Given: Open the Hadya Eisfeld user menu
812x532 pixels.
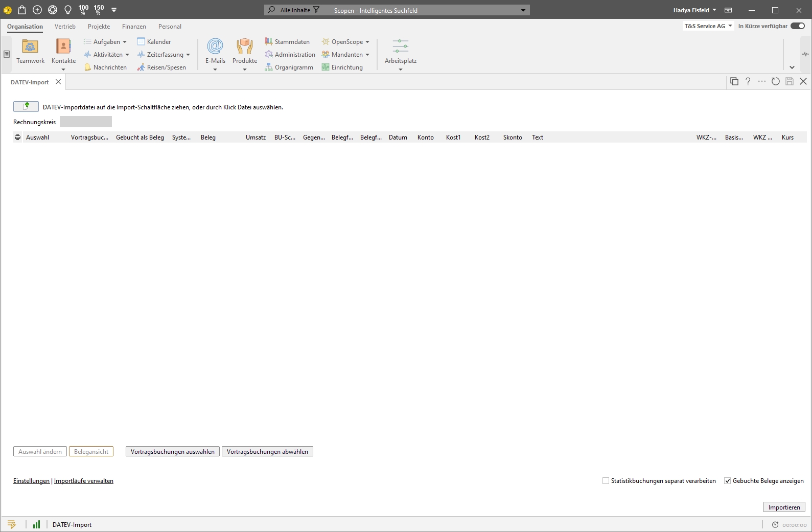Looking at the screenshot, I should pyautogui.click(x=694, y=10).
